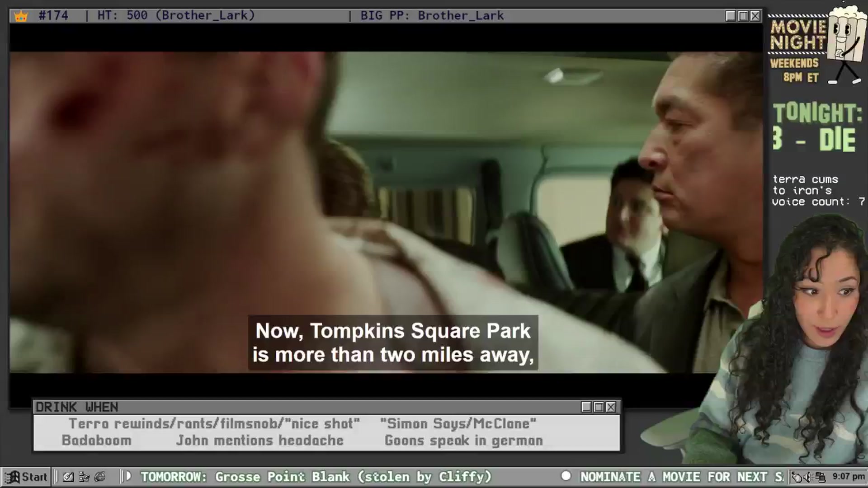Click the "Badaboom" drink rule
868x488 pixels.
(96, 441)
